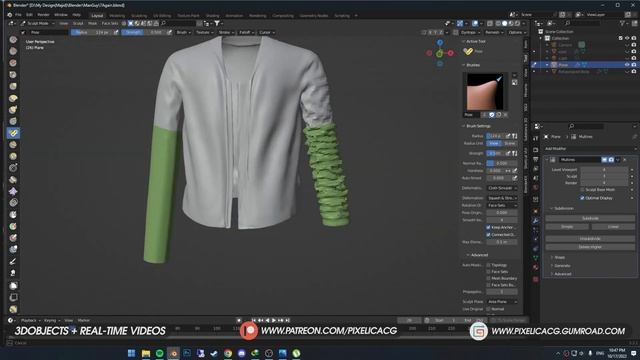The image size is (640, 360).
Task: Open the outliner filter funnel
Action: [x=623, y=24]
